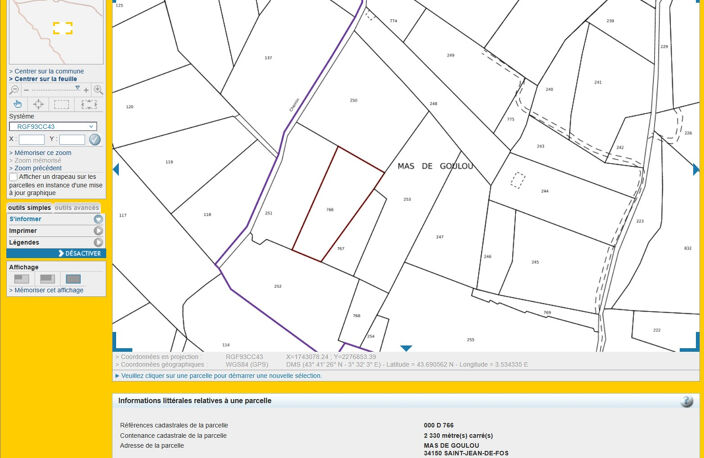Select the hand pan tool
This screenshot has width=704, height=458.
[x=18, y=104]
